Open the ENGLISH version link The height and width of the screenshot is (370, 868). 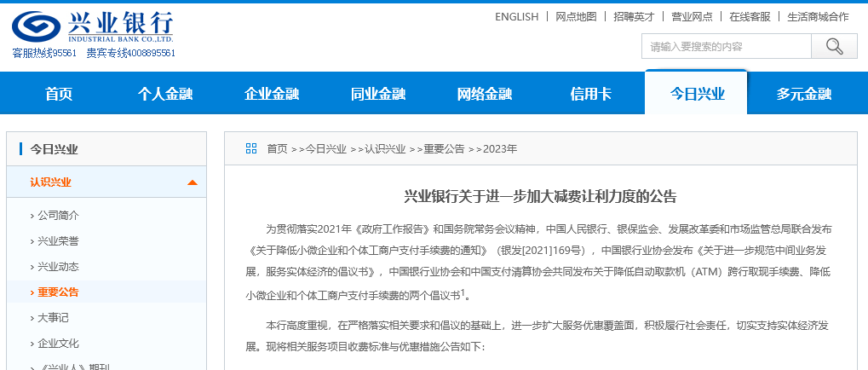point(516,16)
